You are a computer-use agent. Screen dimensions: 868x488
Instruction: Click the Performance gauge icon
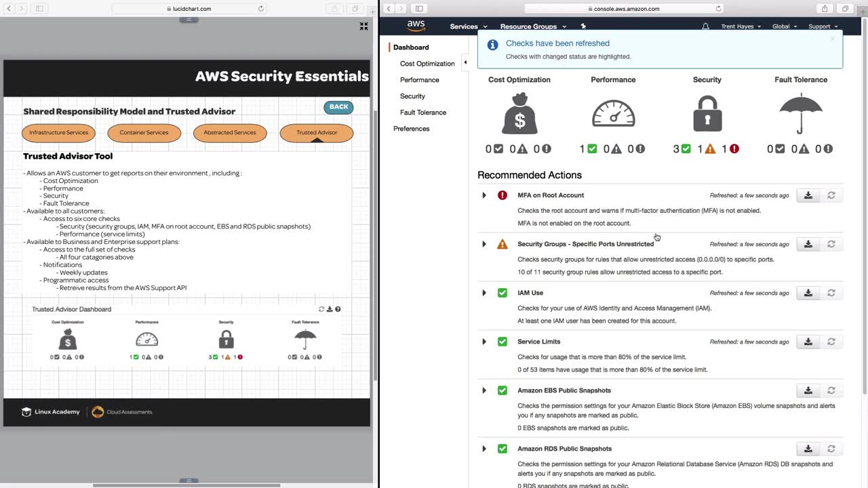pos(613,113)
